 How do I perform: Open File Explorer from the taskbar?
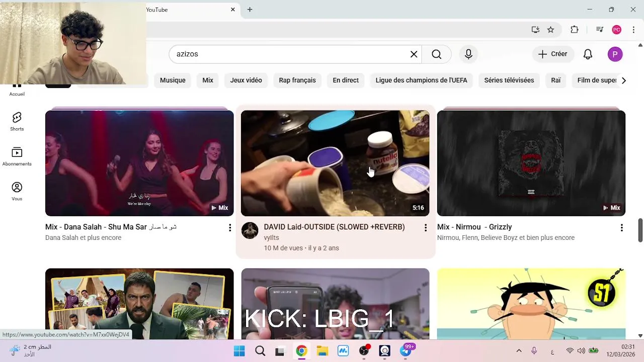click(322, 351)
